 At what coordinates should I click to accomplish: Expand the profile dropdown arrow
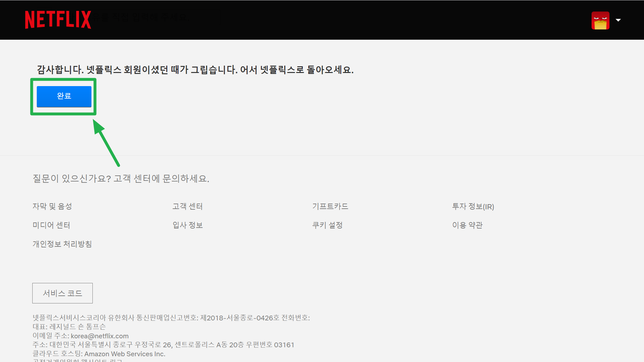pos(618,20)
